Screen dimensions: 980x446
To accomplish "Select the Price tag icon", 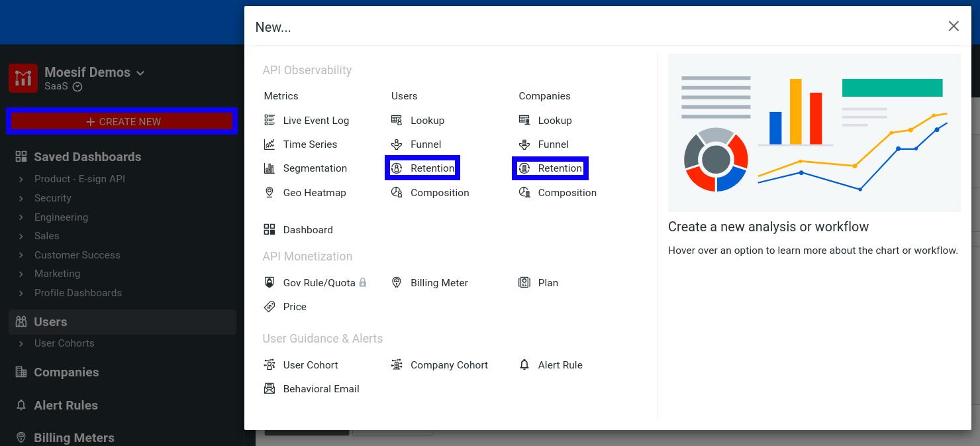I will point(269,306).
